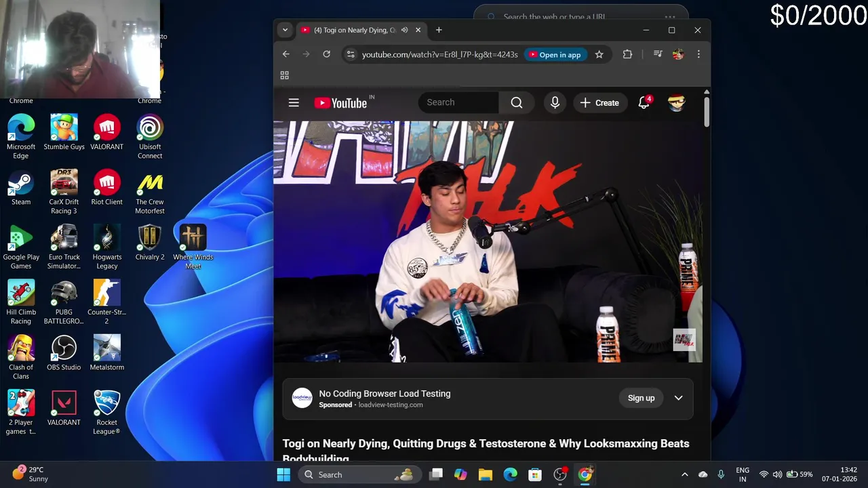868x488 pixels.
Task: Click the YouTube search magnifier button
Action: (x=517, y=102)
